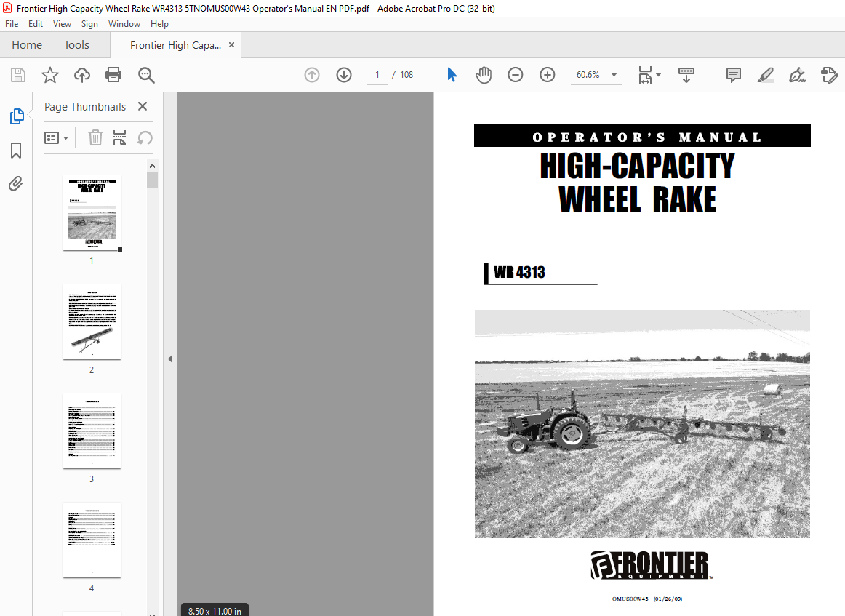Select page 3 thumbnail

pyautogui.click(x=92, y=431)
